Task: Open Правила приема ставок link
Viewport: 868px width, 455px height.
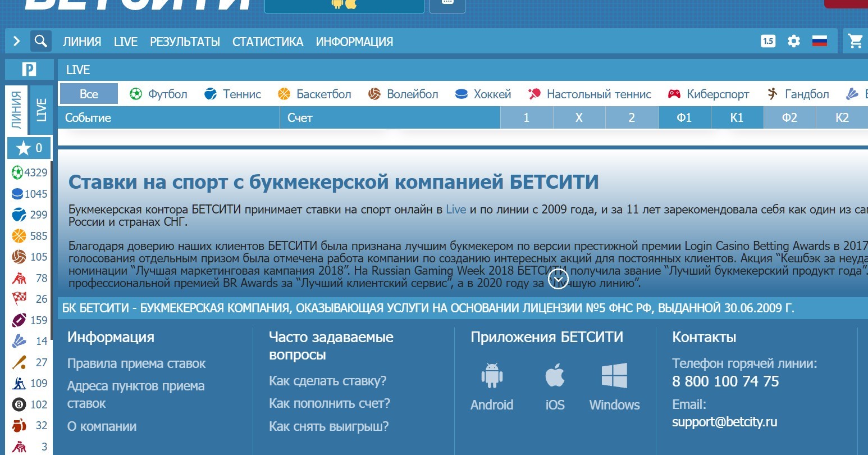Action: [136, 363]
